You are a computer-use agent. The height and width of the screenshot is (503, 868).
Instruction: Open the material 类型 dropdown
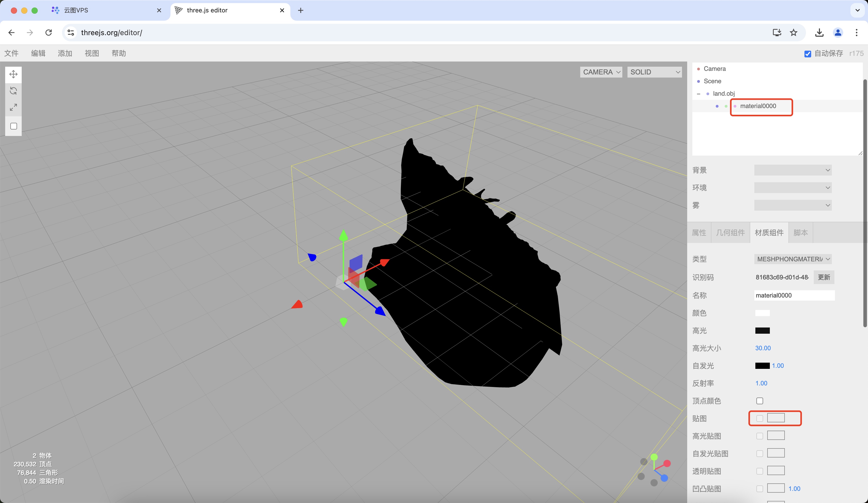tap(793, 259)
